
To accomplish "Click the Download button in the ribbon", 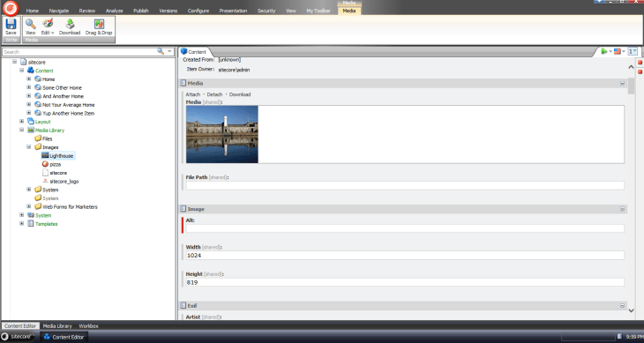I will [70, 27].
